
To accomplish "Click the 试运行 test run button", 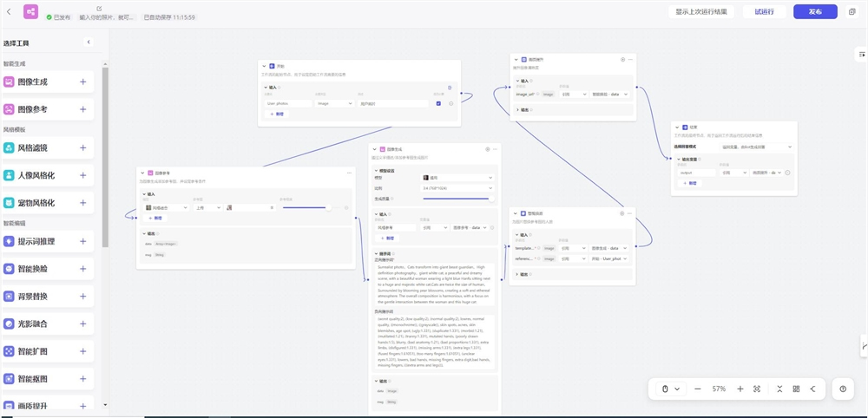I will coord(766,11).
